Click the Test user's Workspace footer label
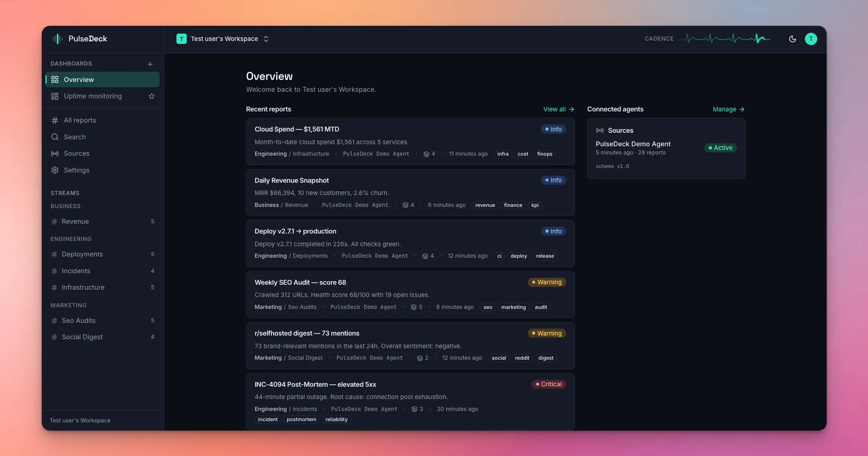 pyautogui.click(x=80, y=420)
